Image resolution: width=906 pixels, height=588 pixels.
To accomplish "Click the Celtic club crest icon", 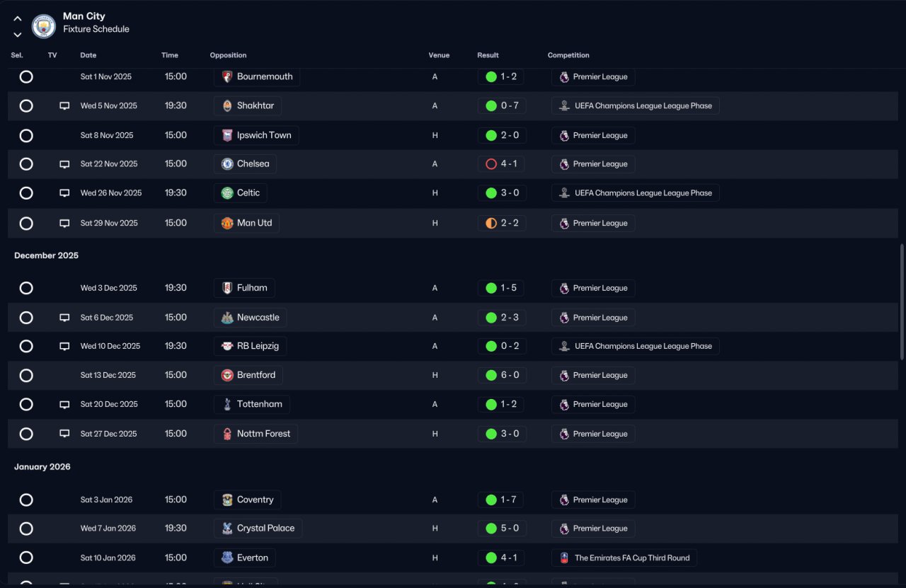I will pyautogui.click(x=227, y=193).
